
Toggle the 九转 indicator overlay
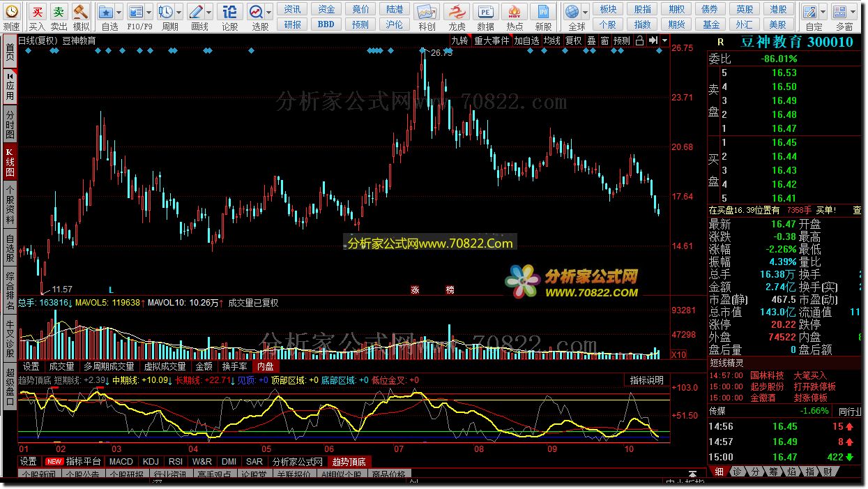pyautogui.click(x=459, y=40)
